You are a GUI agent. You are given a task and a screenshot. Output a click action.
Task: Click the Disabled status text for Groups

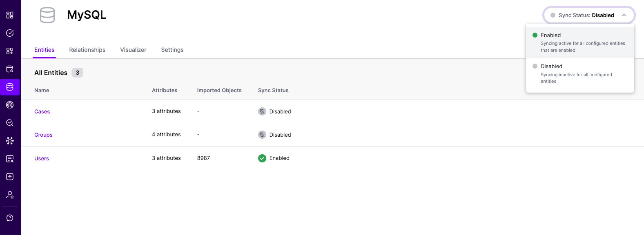[280, 135]
